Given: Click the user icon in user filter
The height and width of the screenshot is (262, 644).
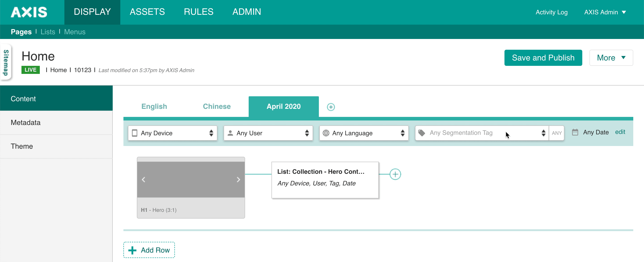Looking at the screenshot, I should pos(230,133).
